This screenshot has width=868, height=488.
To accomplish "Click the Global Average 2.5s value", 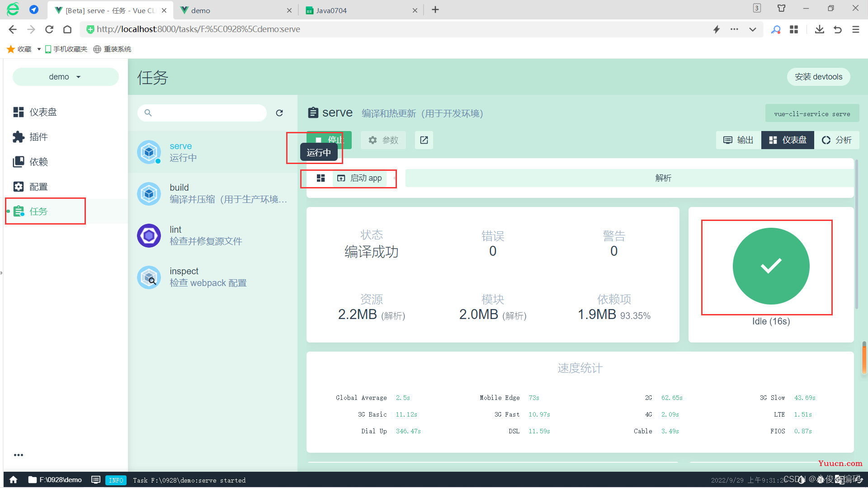I will click(x=403, y=398).
